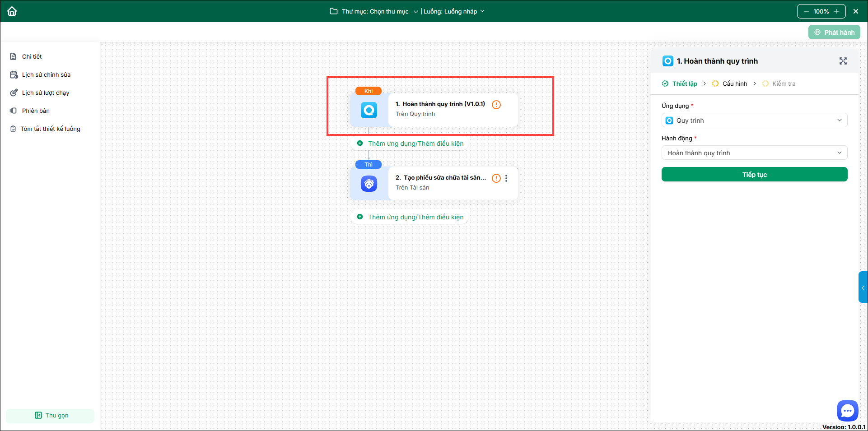
Task: Click the plus icon under step 2
Action: [x=360, y=217]
